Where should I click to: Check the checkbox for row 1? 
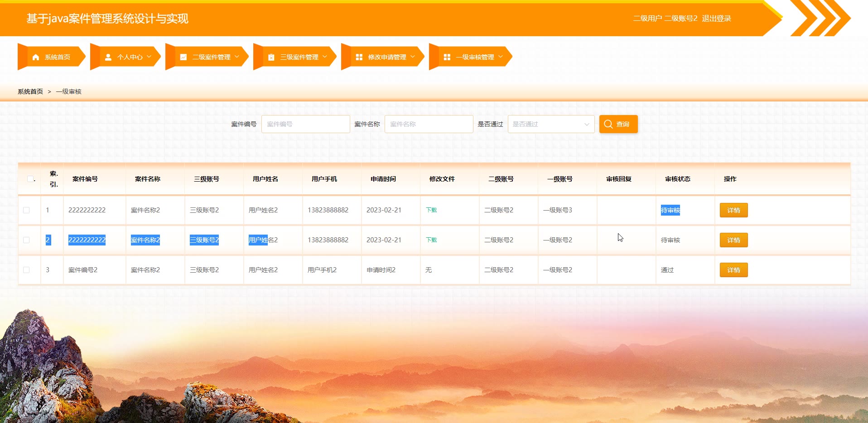pyautogui.click(x=26, y=210)
